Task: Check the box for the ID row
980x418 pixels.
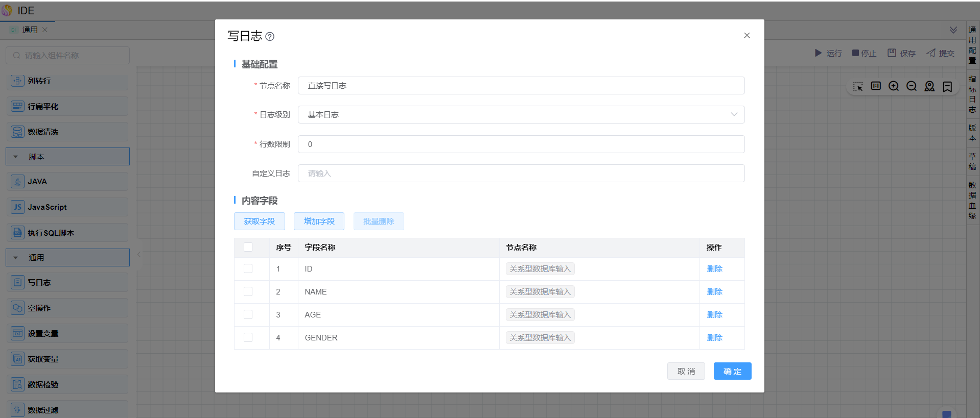Action: [248, 269]
